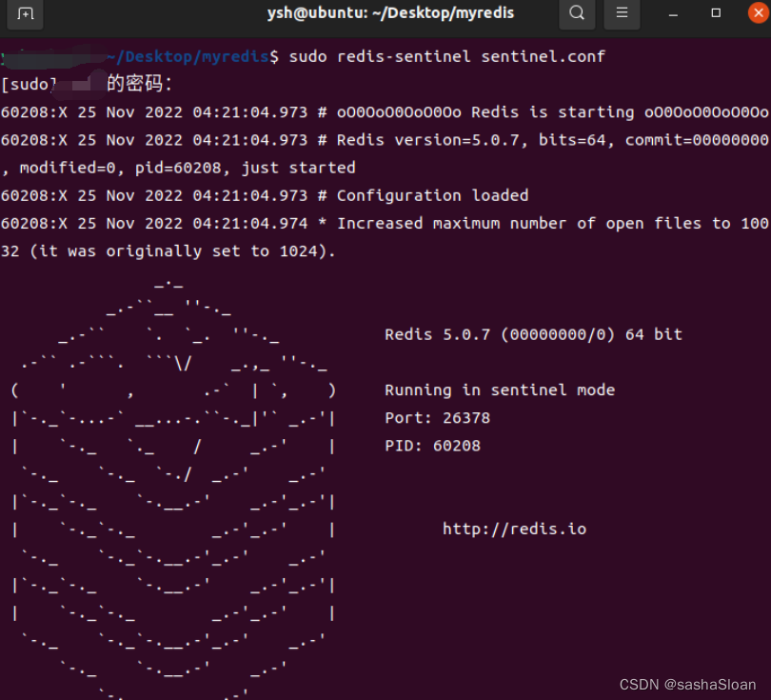Screen dimensions: 771x700
Task: Close the terminal window
Action: [759, 12]
